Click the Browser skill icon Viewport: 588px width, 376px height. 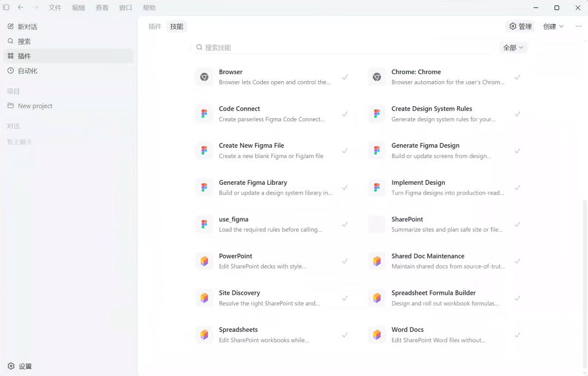pos(204,77)
